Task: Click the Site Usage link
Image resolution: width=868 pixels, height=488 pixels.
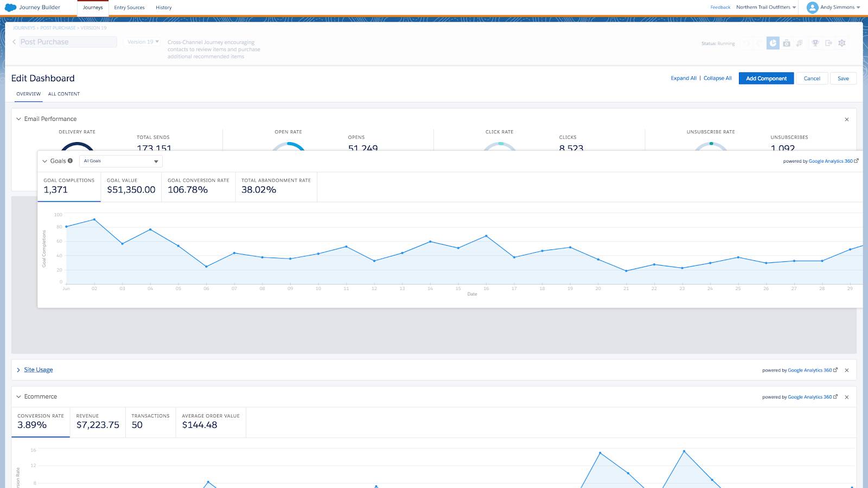Action: [39, 370]
